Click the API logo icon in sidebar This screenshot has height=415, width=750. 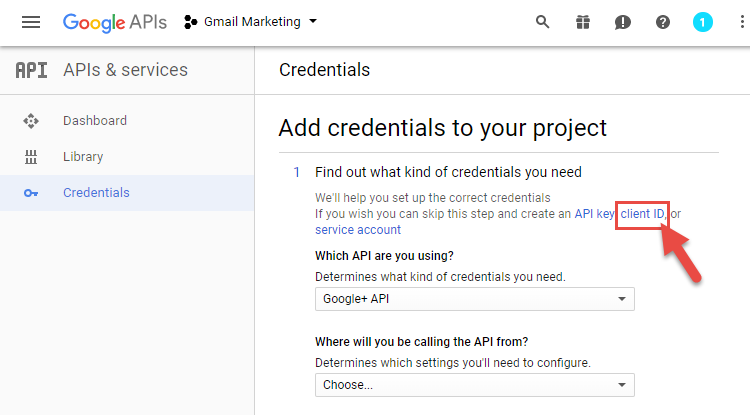pos(32,70)
